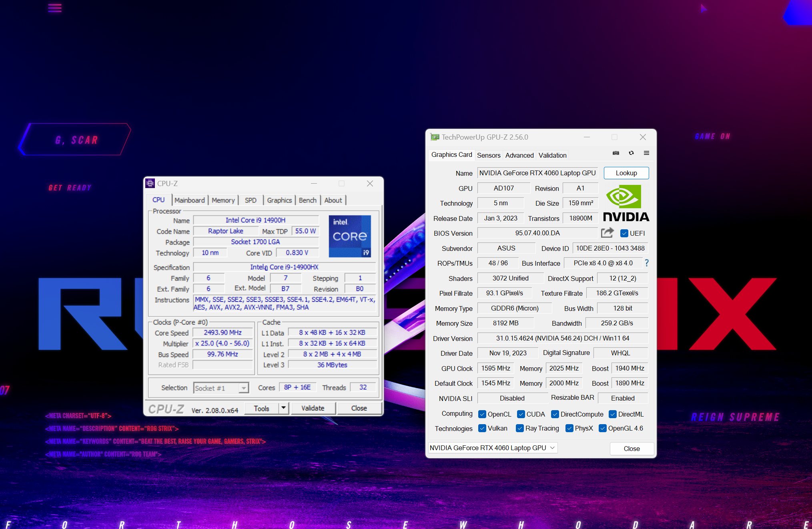Open the Tools dropdown arrow in CPU-Z
Viewport: 812px width, 529px height.
tap(283, 408)
